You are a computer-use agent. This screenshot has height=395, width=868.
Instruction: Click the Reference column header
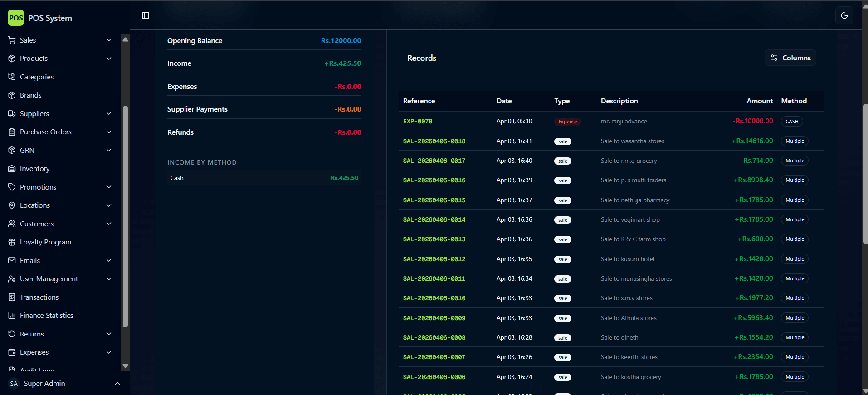tap(419, 101)
